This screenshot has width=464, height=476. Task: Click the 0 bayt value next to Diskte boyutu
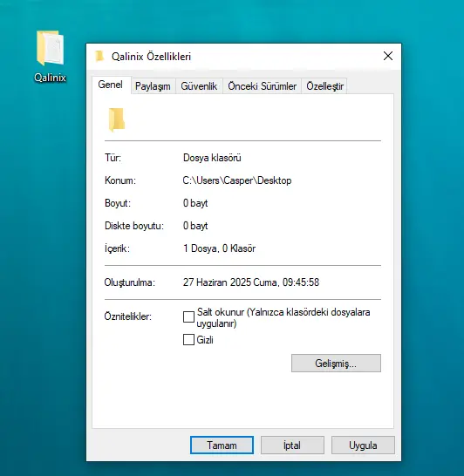(195, 226)
